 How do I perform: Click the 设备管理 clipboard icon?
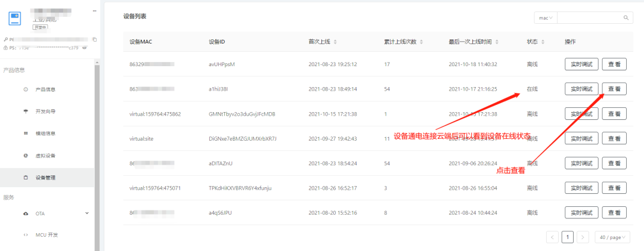(x=26, y=178)
